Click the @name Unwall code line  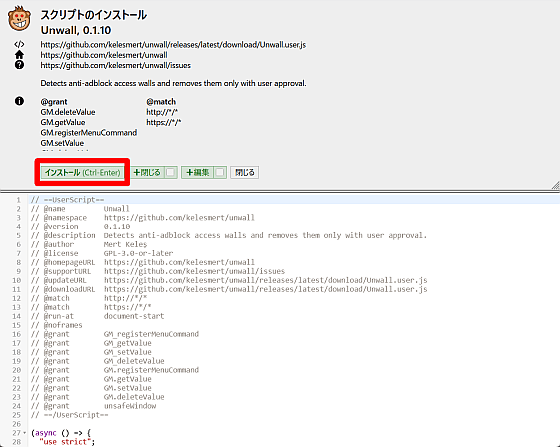80,209
